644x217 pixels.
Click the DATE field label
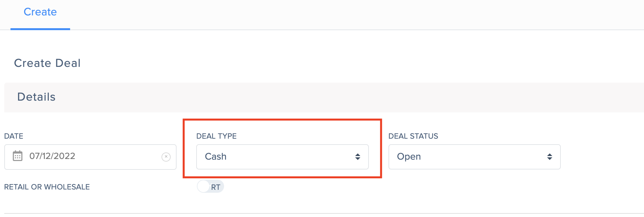click(14, 136)
